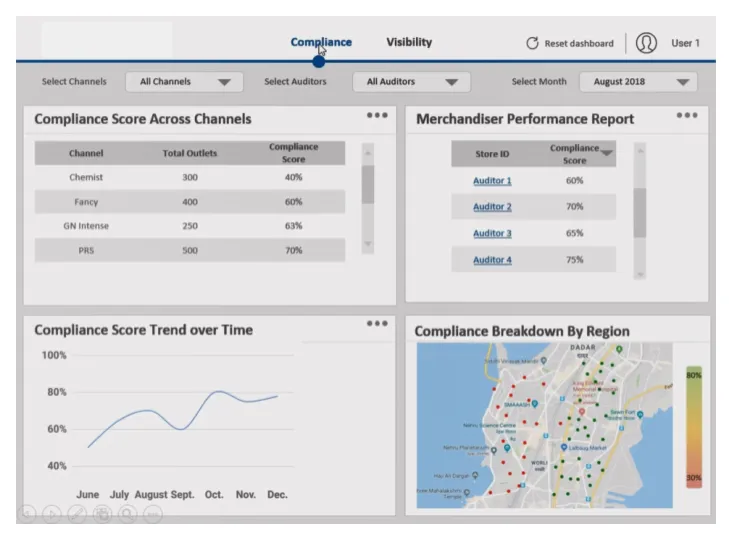Image resolution: width=729 pixels, height=540 pixels.
Task: Click the Store ID column header
Action: (492, 153)
